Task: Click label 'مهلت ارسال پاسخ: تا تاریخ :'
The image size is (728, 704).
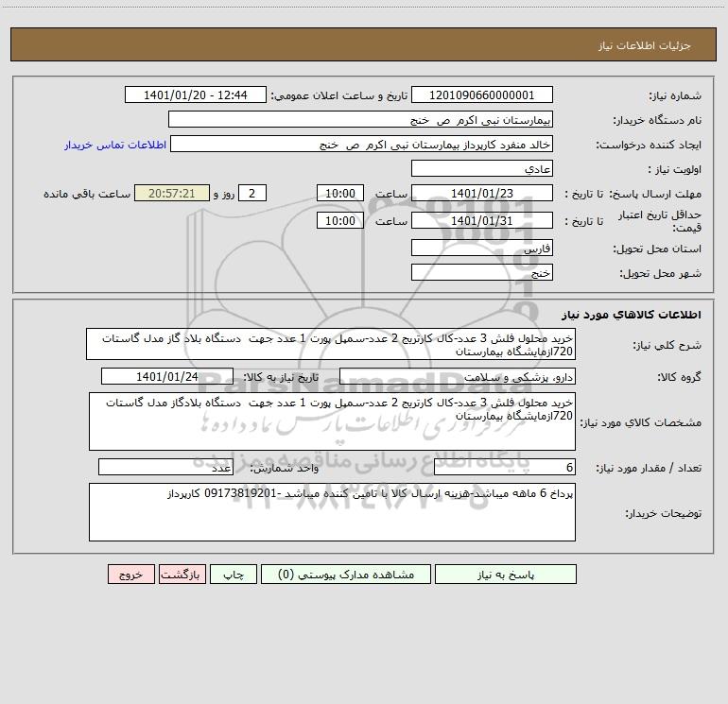Action: 633,194
